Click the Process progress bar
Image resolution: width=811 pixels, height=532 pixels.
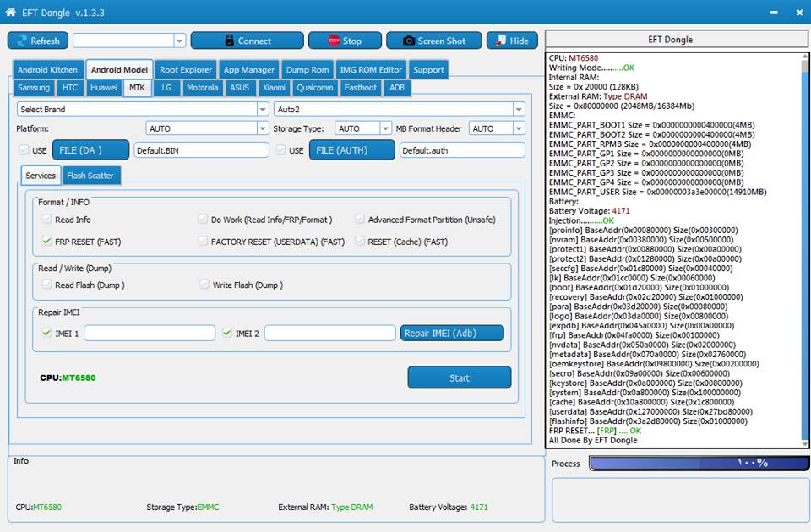click(x=699, y=463)
